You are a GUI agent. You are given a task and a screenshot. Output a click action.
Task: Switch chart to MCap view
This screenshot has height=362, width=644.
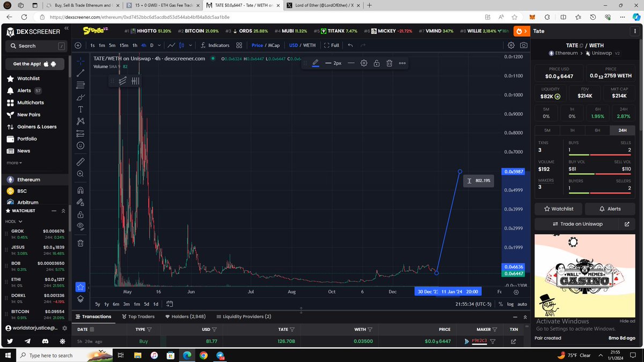click(273, 46)
